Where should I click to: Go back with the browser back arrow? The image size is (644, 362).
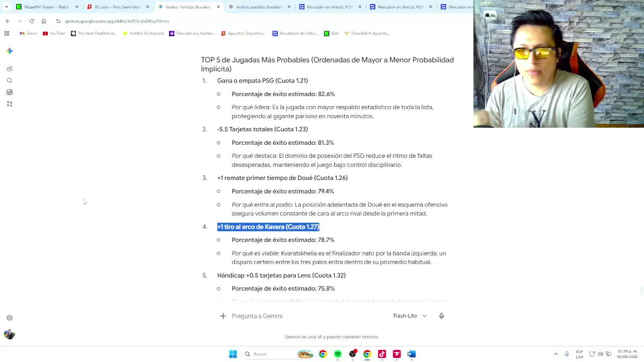[8, 21]
